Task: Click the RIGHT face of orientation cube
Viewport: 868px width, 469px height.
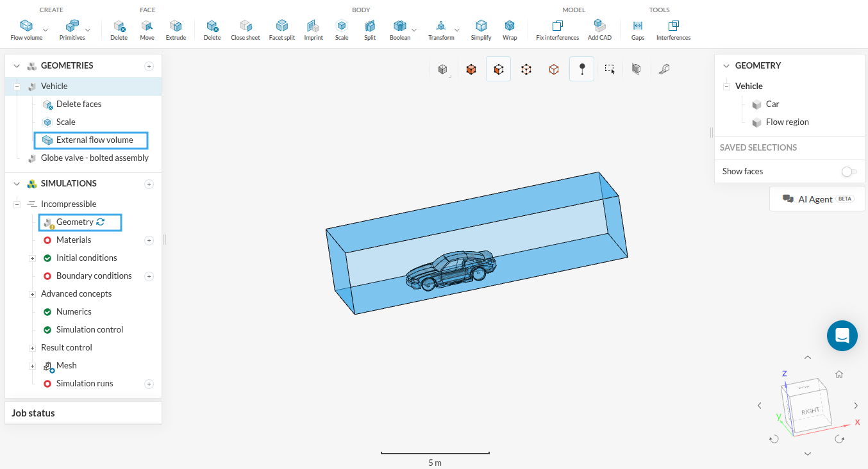Action: click(810, 410)
